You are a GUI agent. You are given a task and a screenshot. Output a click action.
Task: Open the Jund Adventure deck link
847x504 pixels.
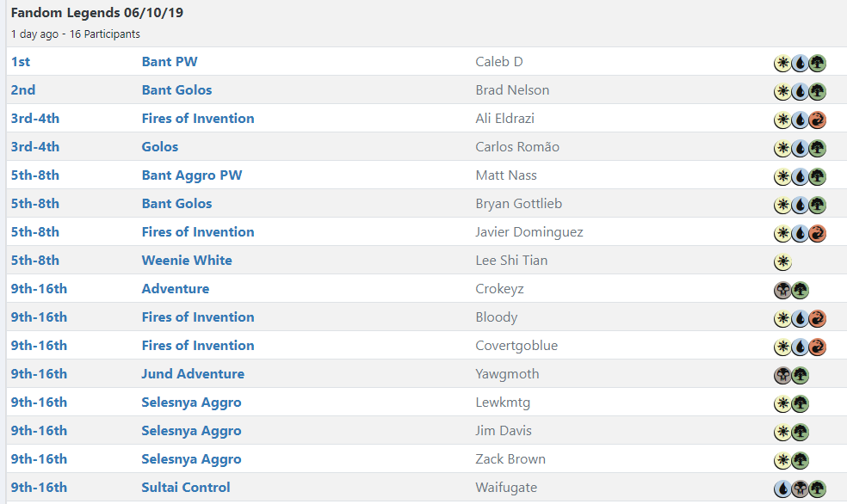coord(193,374)
